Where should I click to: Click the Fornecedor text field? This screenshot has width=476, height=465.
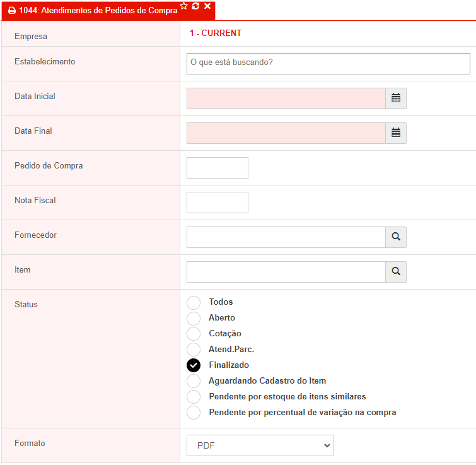click(x=286, y=237)
